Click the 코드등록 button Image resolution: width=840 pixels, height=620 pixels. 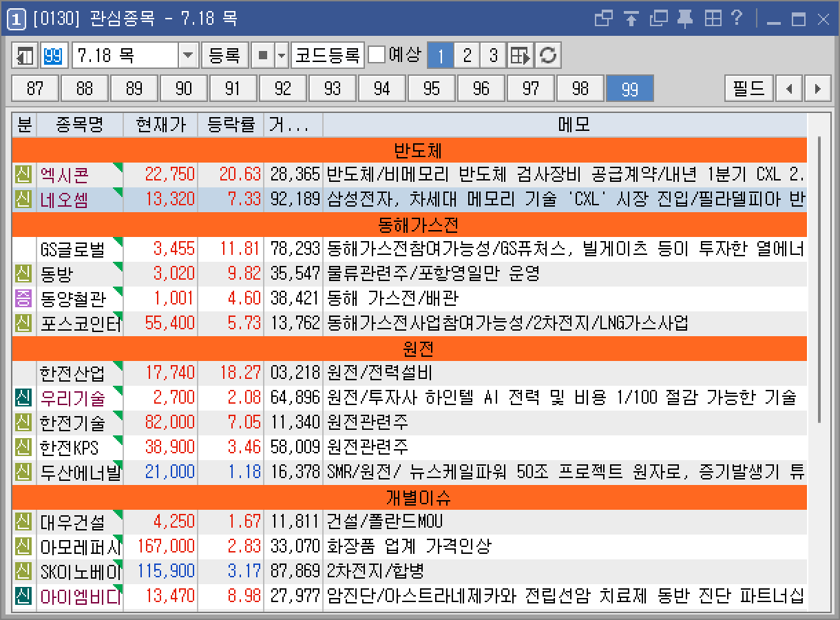coord(328,55)
